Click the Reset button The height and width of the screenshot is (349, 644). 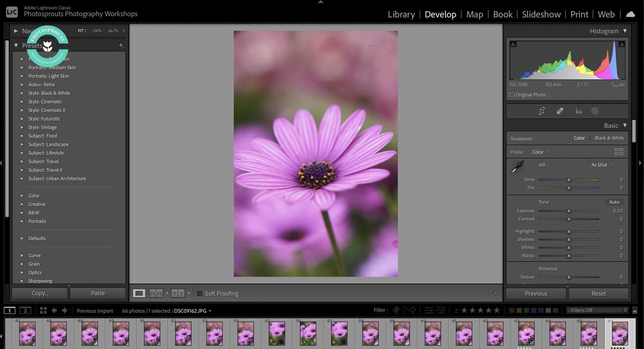[598, 293]
